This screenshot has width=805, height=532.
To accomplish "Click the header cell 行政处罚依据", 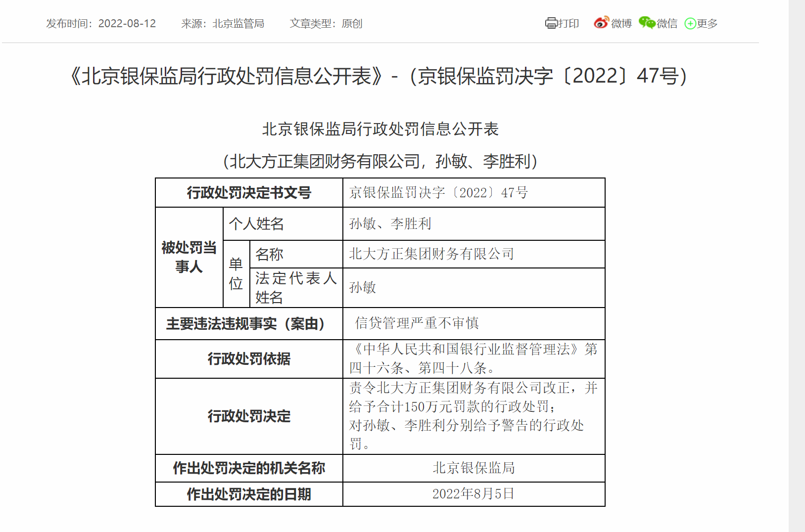I will [x=249, y=359].
